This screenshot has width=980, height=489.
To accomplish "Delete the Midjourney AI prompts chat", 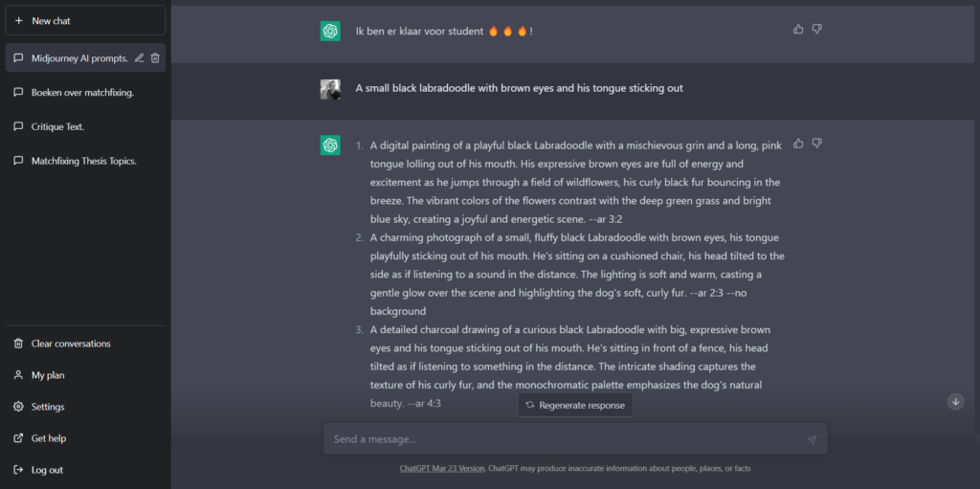I will (x=156, y=58).
